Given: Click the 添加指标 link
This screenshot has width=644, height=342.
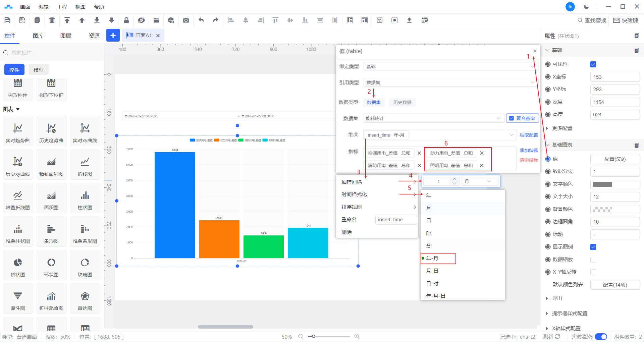Looking at the screenshot, I should point(529,150).
